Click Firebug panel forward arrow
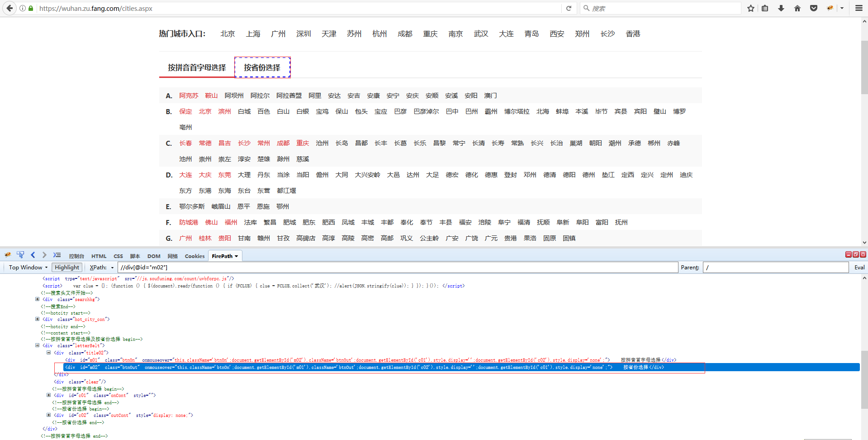 [x=44, y=255]
